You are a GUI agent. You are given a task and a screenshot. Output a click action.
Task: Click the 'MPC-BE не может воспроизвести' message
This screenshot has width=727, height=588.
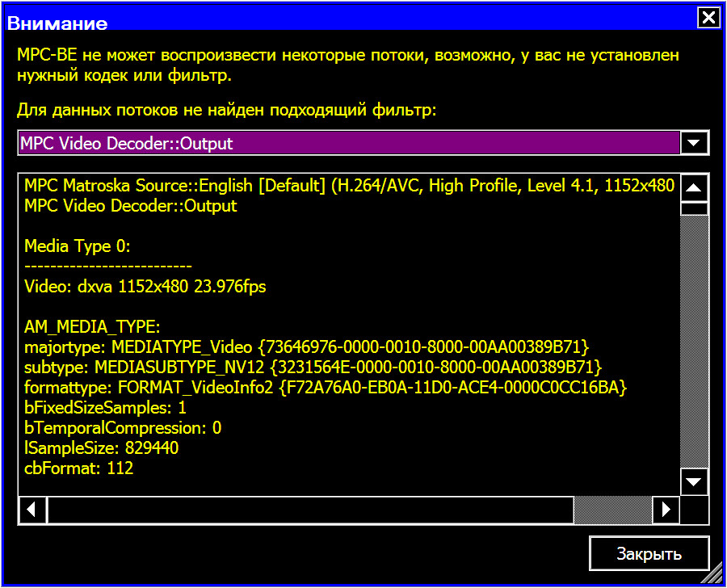348,65
